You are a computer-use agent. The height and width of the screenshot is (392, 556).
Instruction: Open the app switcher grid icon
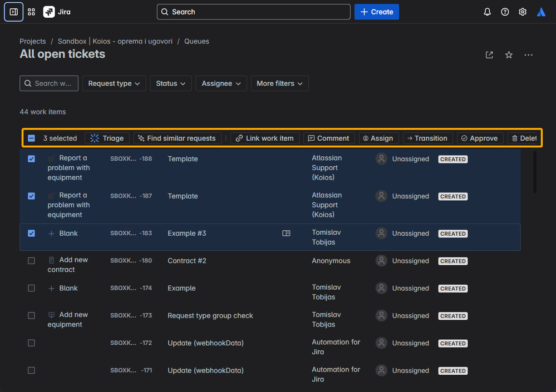31,12
